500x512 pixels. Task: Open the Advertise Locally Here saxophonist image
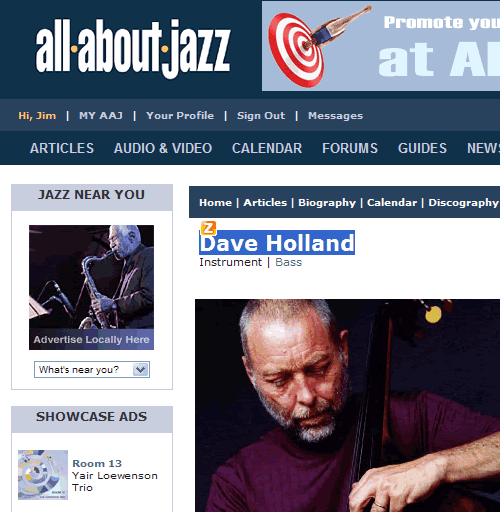point(91,287)
